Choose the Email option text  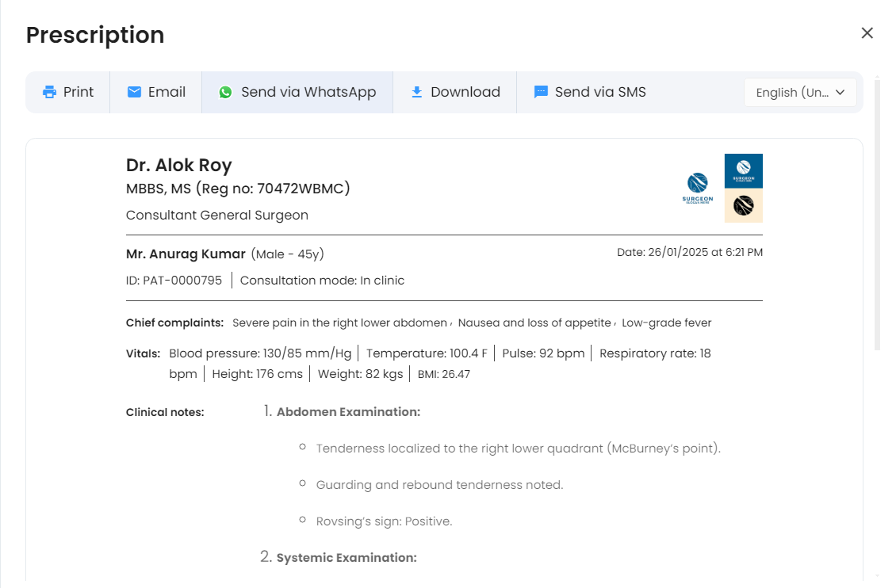[167, 92]
